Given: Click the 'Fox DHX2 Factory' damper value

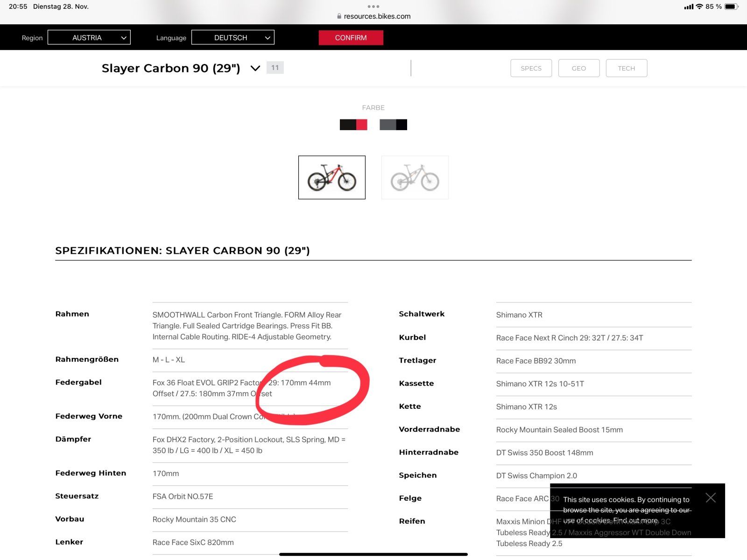Looking at the screenshot, I should [x=249, y=445].
